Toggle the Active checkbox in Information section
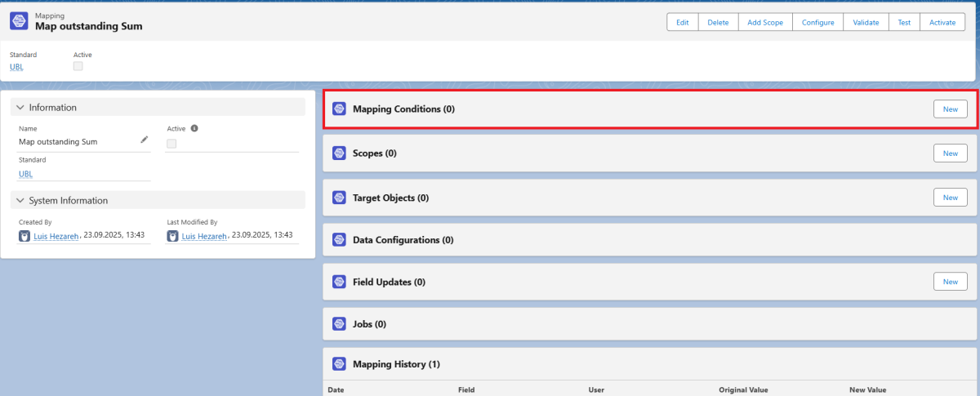This screenshot has height=396, width=980. click(171, 144)
